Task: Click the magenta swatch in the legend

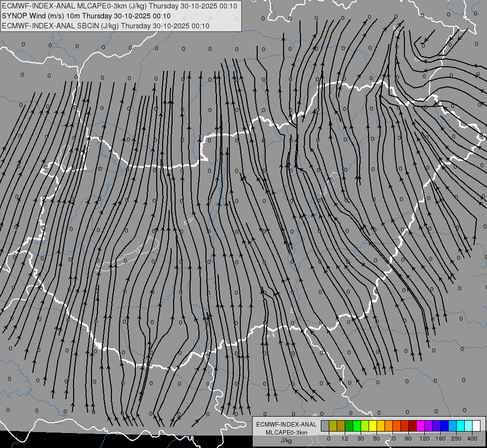Action: tap(420, 426)
